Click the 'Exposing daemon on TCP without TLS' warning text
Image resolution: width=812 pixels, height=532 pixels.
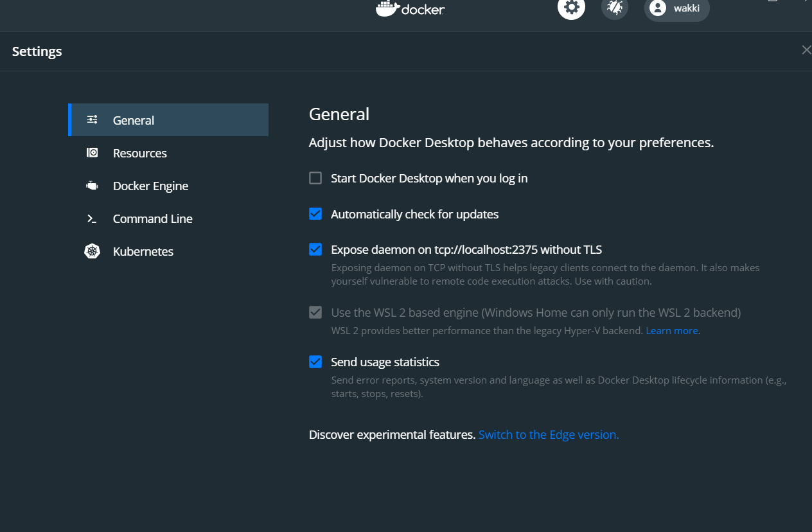[x=545, y=274]
